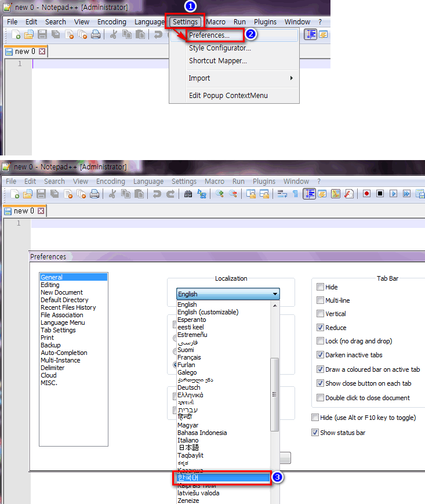Toggle Show close button on each tab
Viewport: 425px width, 504px height.
tap(320, 383)
